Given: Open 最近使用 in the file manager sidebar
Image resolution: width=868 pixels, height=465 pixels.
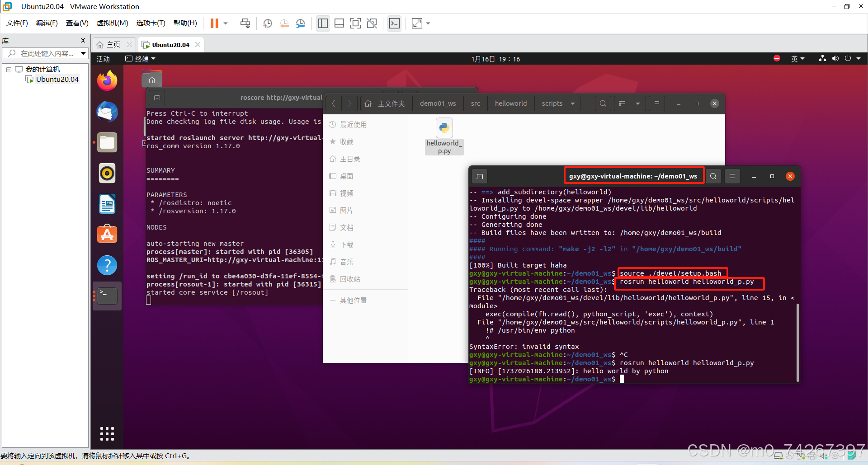Looking at the screenshot, I should click(x=365, y=125).
